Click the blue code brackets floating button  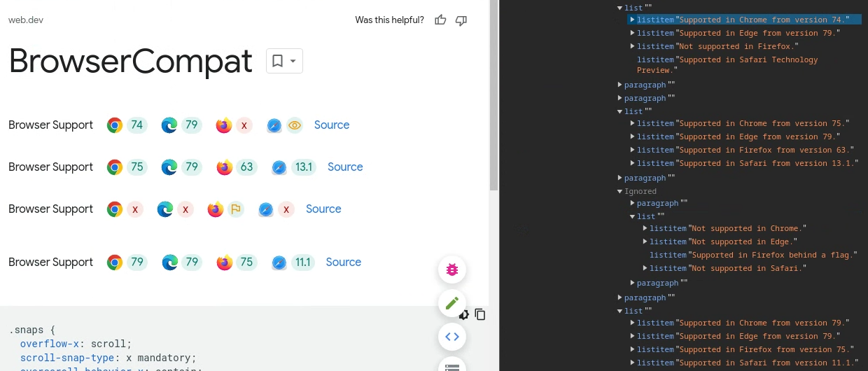click(x=452, y=337)
